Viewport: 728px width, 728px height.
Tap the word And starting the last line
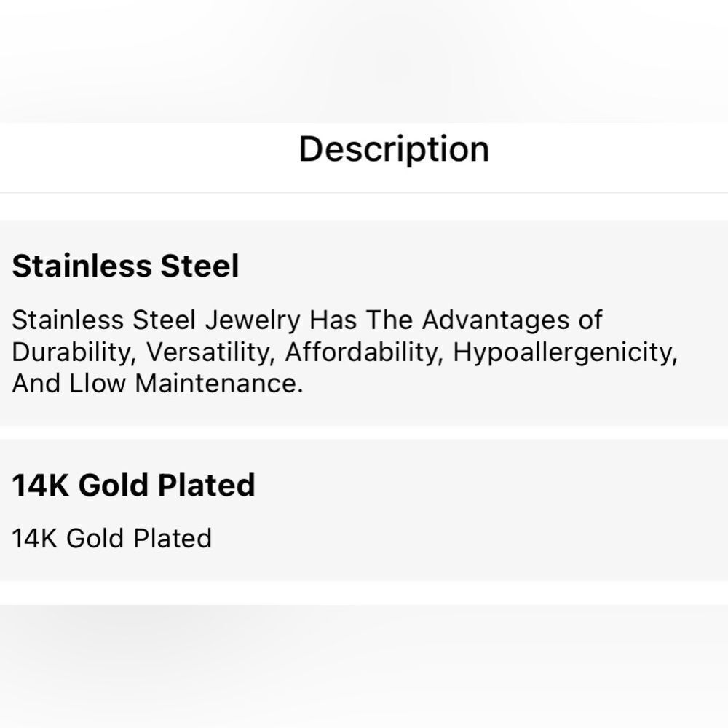click(x=36, y=384)
